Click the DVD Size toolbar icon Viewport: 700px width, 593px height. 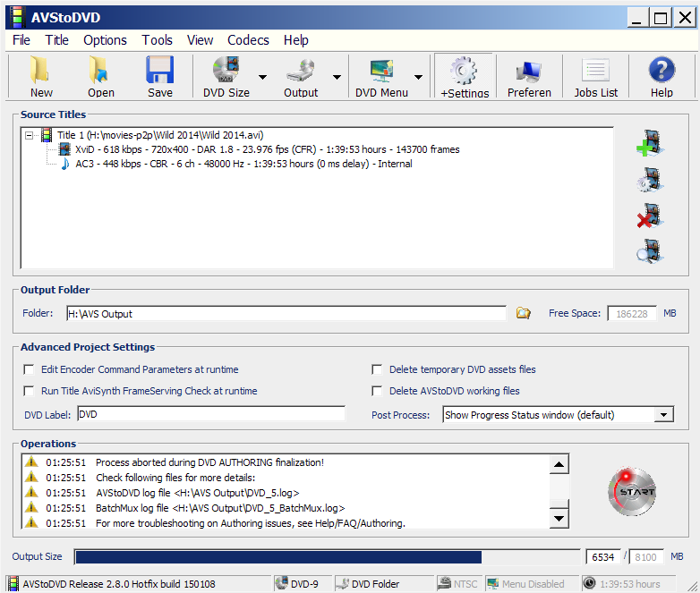point(226,70)
